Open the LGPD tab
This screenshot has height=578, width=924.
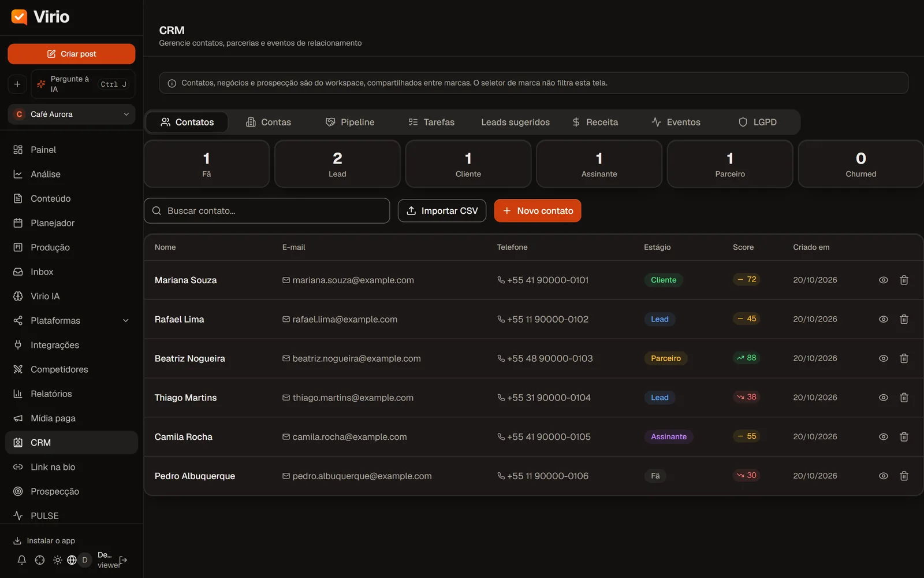758,122
